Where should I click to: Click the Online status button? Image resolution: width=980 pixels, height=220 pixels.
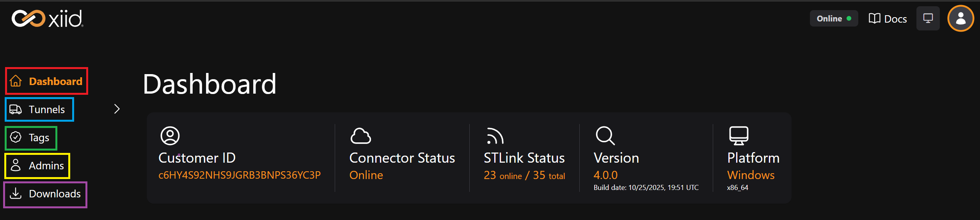point(834,18)
